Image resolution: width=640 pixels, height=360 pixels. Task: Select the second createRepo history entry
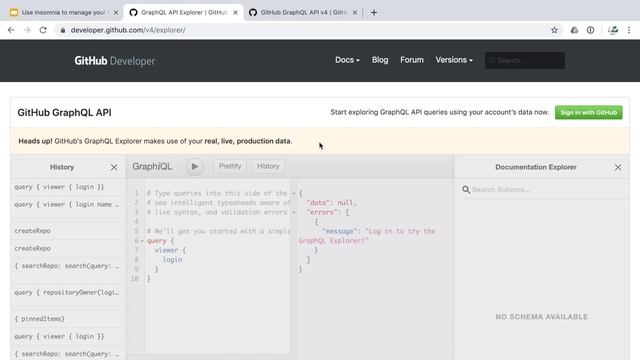coord(68,249)
